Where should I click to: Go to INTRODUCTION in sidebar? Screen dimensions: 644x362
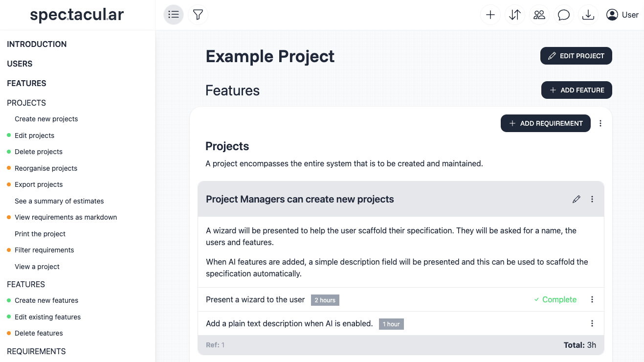coord(37,44)
